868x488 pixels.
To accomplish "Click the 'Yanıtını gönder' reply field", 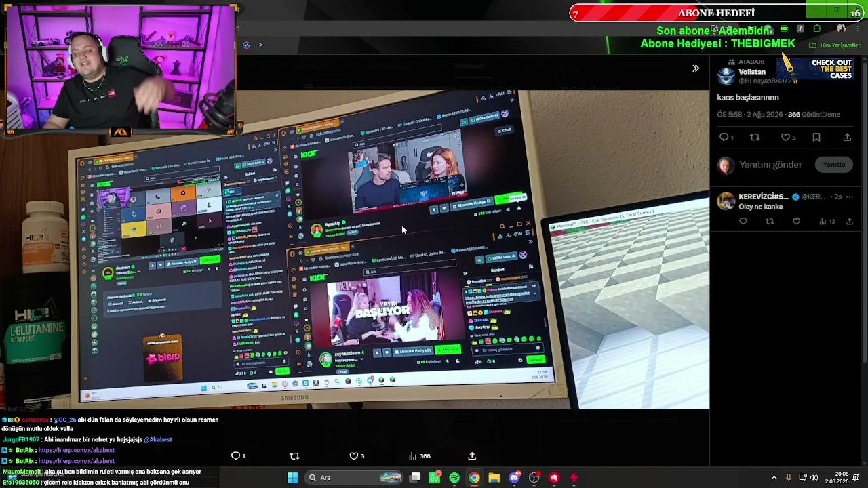I will click(x=770, y=165).
